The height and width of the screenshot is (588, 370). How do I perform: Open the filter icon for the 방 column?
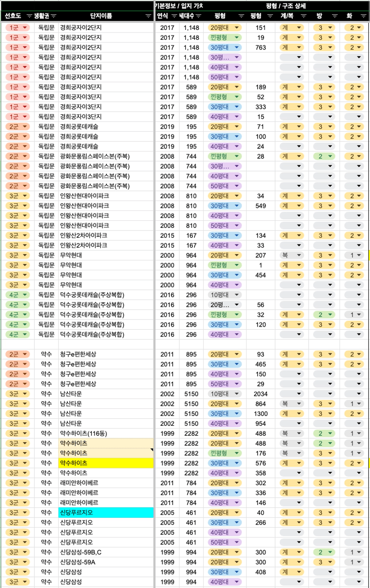pos(334,16)
